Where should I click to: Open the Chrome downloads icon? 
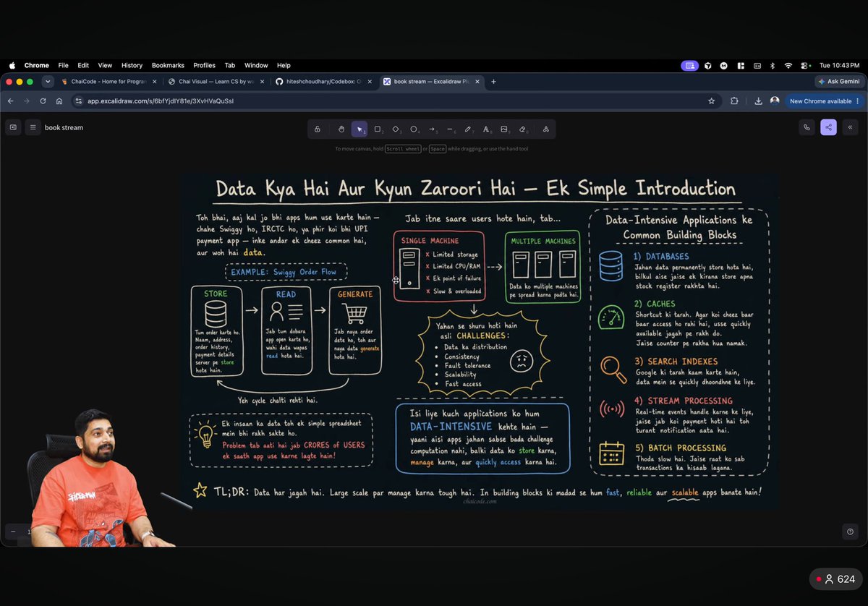(758, 101)
